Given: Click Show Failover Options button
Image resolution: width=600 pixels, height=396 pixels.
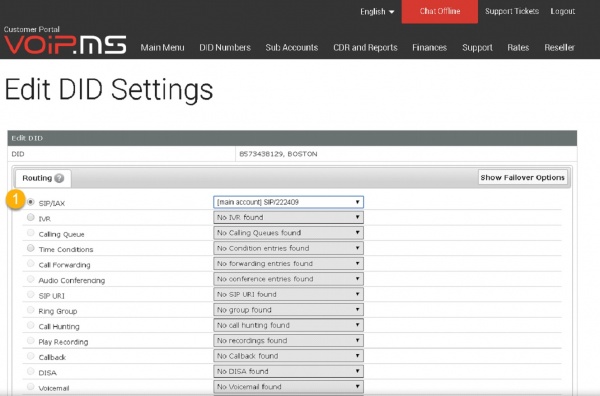Looking at the screenshot, I should tap(522, 178).
